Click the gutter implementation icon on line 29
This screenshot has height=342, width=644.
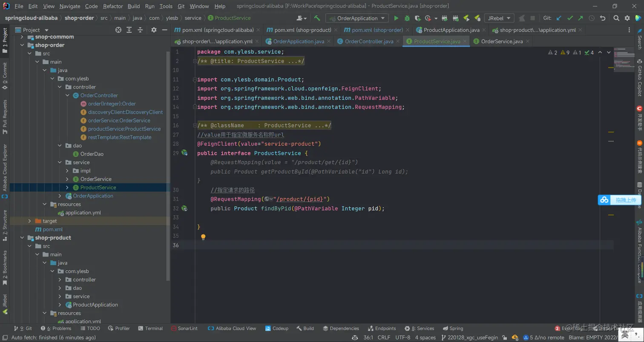[184, 153]
